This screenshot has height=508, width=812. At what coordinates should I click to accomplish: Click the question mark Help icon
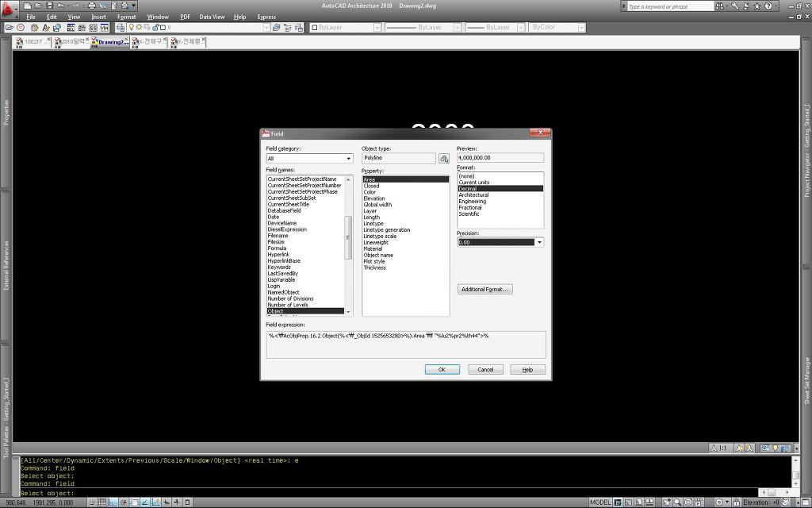pos(768,6)
